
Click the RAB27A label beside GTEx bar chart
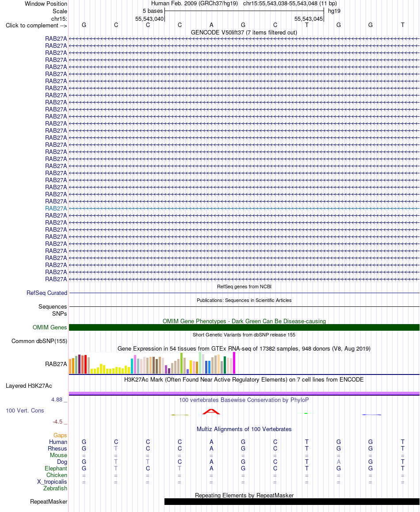[x=56, y=364]
